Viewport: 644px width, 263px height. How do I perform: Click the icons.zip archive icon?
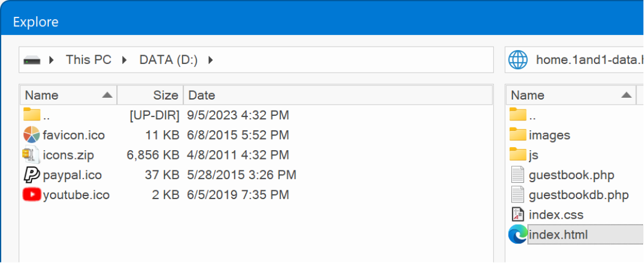pos(31,155)
